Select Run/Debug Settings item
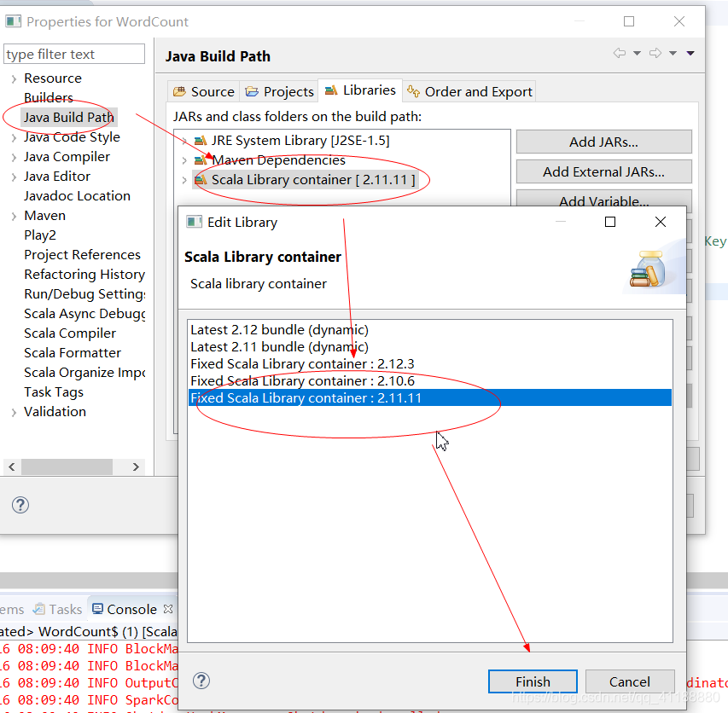This screenshot has height=713, width=728. coord(84,294)
